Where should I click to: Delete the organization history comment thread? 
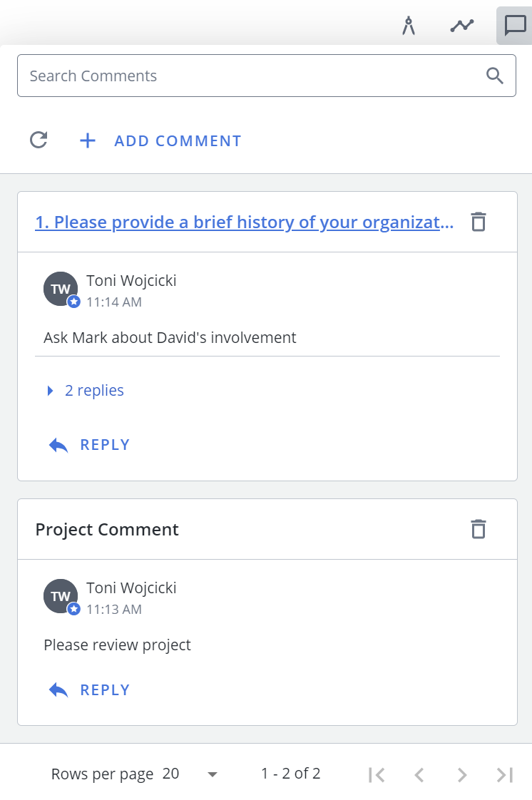(x=479, y=222)
